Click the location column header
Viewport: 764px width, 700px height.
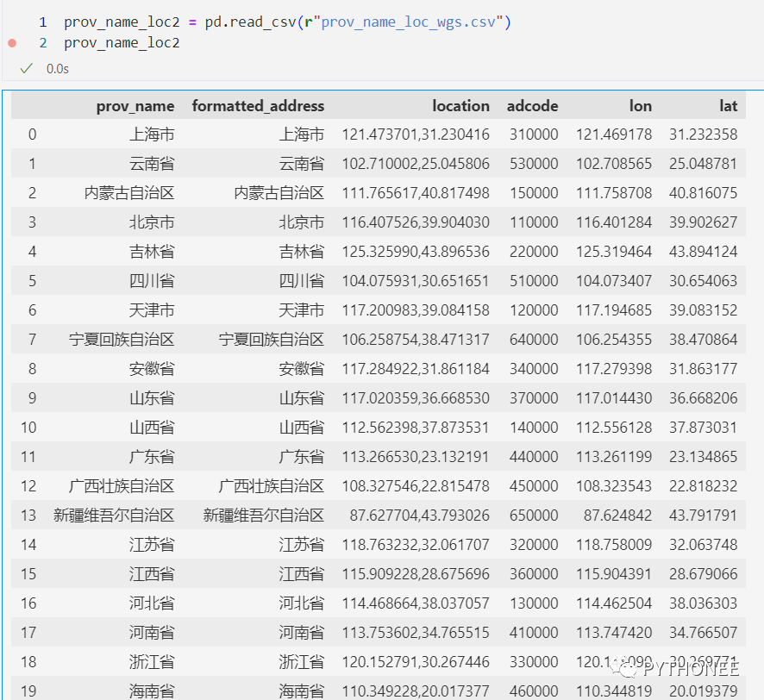[x=460, y=106]
